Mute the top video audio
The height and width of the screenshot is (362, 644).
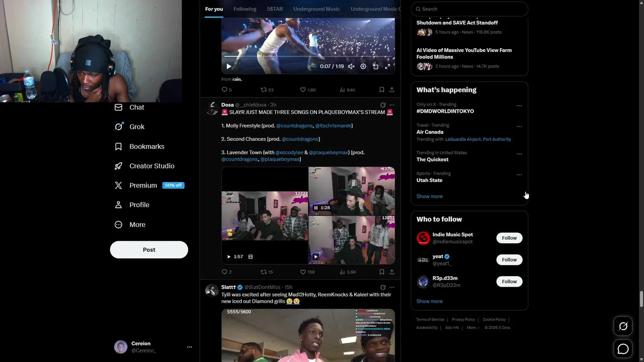click(x=351, y=66)
